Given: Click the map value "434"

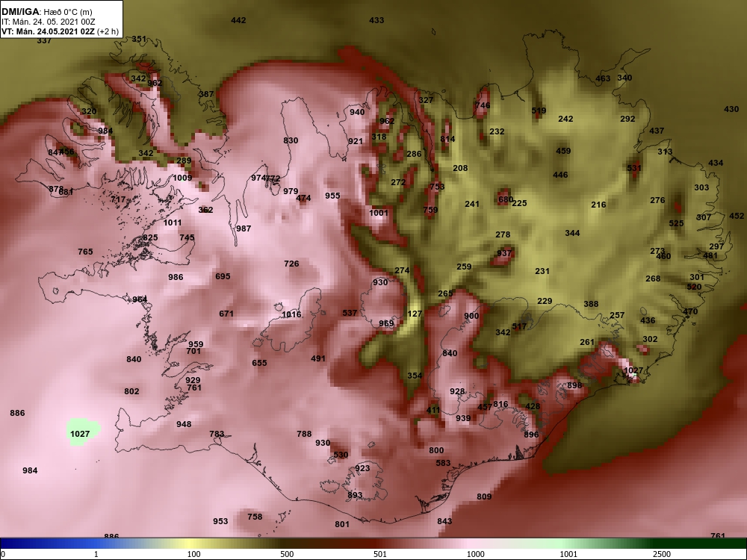Looking at the screenshot, I should coord(716,163).
